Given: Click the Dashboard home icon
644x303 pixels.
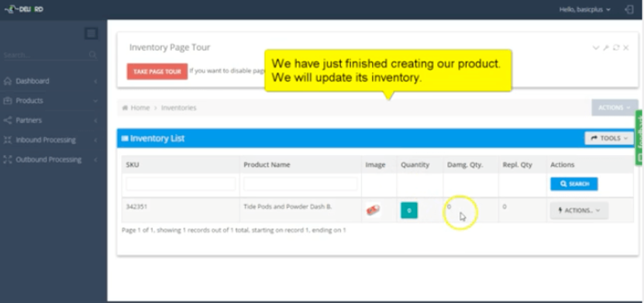Looking at the screenshot, I should [x=8, y=81].
